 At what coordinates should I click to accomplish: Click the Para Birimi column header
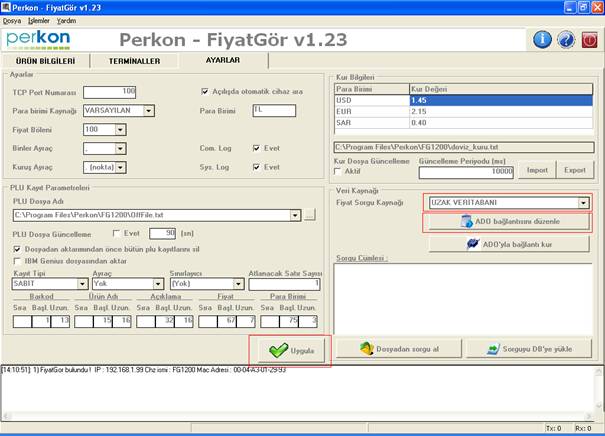(x=372, y=89)
